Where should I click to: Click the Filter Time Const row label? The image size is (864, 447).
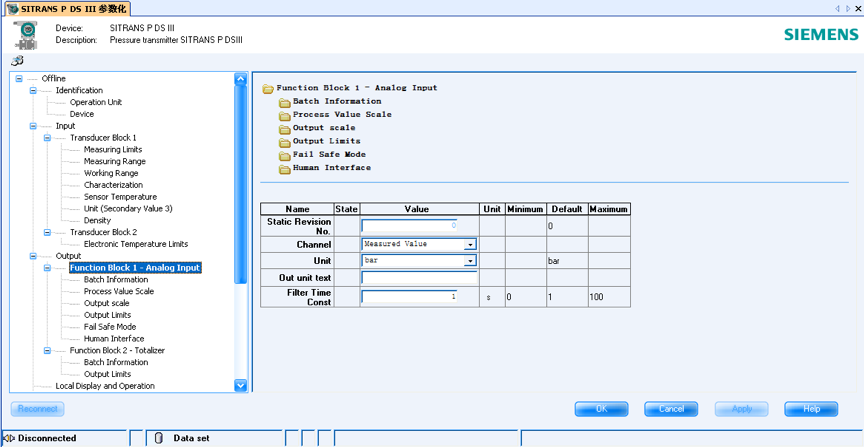tap(298, 297)
